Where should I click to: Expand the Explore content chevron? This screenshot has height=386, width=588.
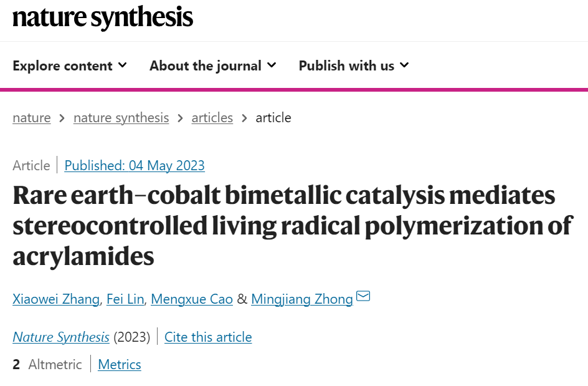(x=122, y=65)
